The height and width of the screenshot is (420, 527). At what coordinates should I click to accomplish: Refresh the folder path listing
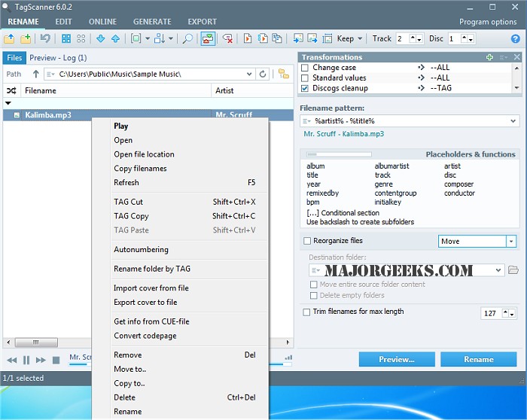[x=263, y=74]
